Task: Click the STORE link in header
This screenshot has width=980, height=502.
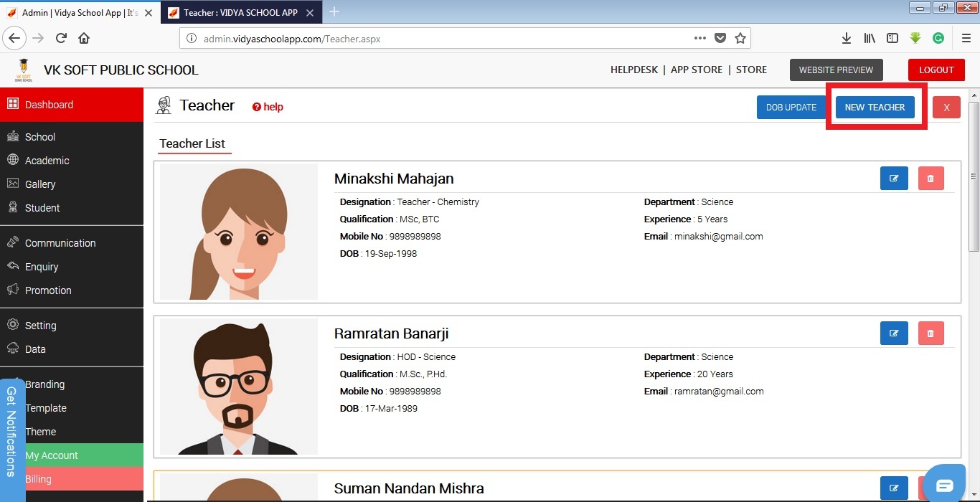Action: pos(751,70)
